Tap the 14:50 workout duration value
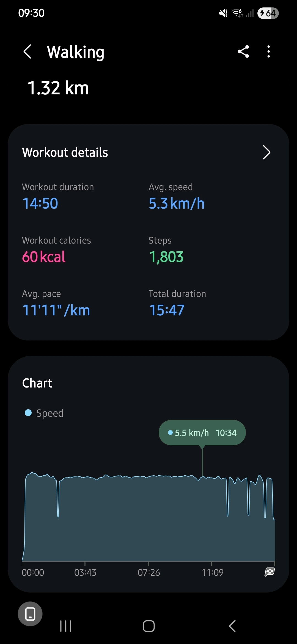The width and height of the screenshot is (297, 644). click(x=40, y=203)
